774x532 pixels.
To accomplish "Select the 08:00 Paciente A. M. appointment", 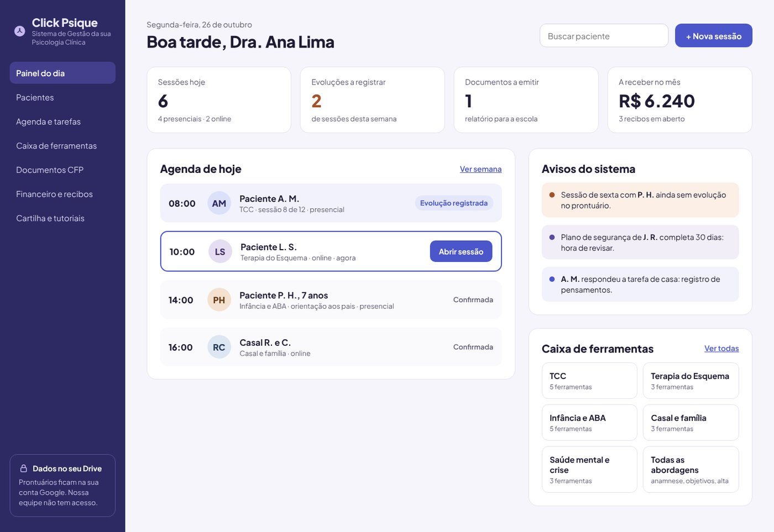I will point(331,203).
